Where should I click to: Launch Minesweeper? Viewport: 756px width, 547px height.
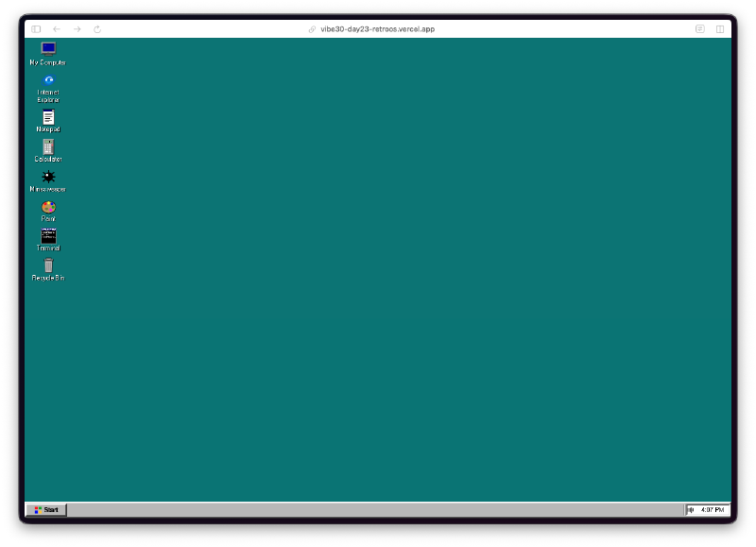point(48,179)
